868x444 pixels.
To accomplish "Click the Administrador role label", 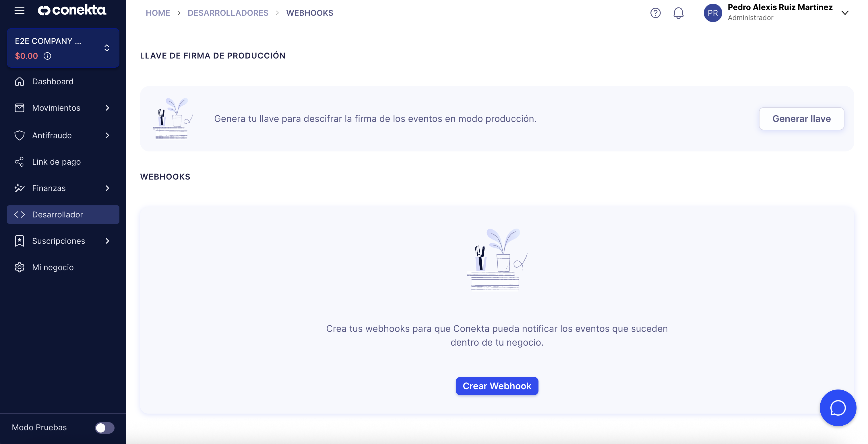I will click(750, 18).
